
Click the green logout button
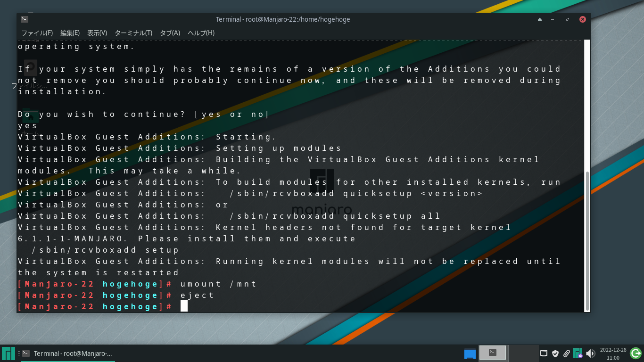(x=636, y=353)
